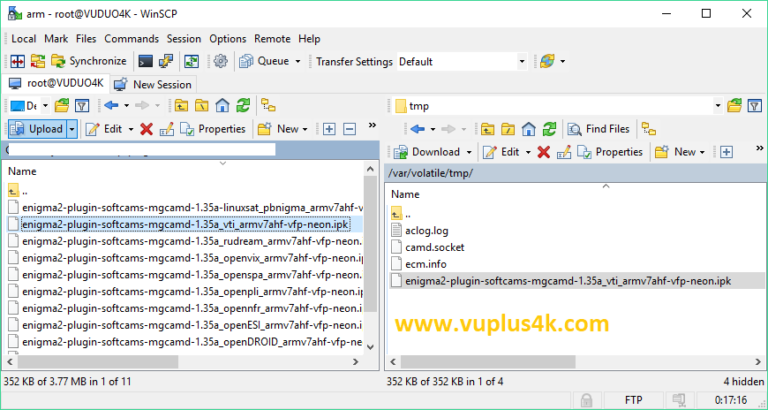Open remote file Properties
Screen dimensions: 768x410
610,152
